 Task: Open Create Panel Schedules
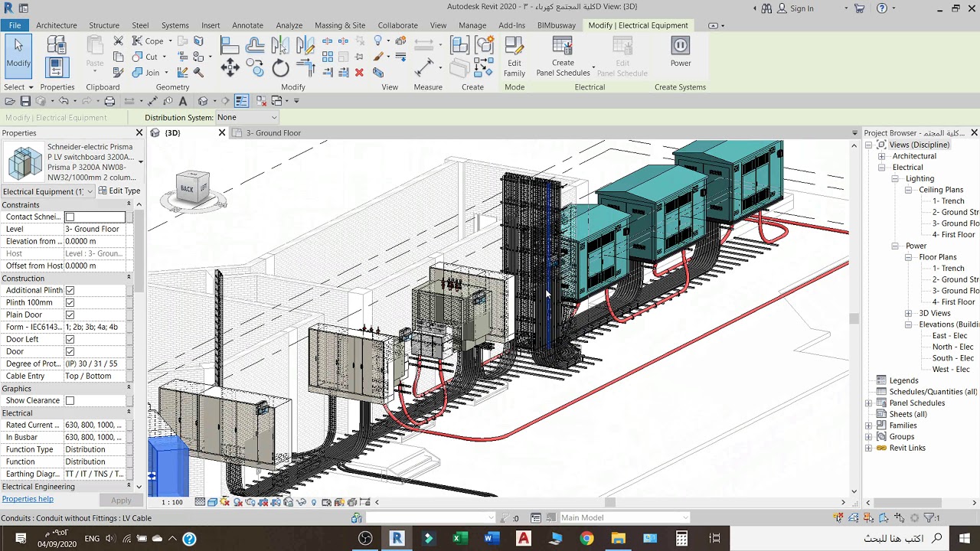point(563,57)
